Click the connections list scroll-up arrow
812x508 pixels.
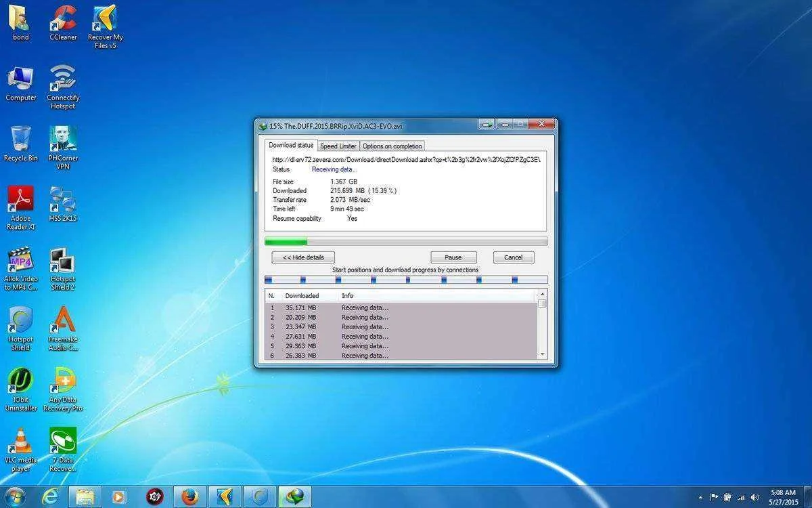tap(542, 295)
